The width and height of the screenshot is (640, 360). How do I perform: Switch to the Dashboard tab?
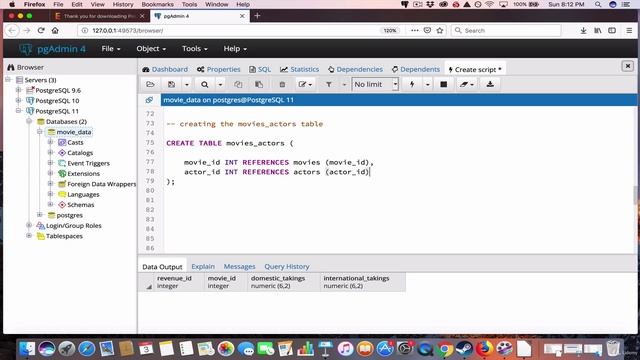coord(165,69)
